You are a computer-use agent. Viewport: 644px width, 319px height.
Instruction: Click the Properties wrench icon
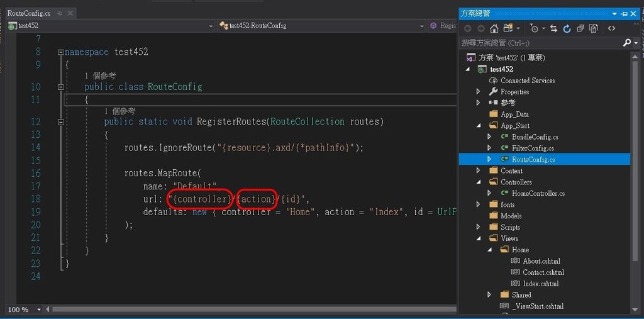coord(493,91)
